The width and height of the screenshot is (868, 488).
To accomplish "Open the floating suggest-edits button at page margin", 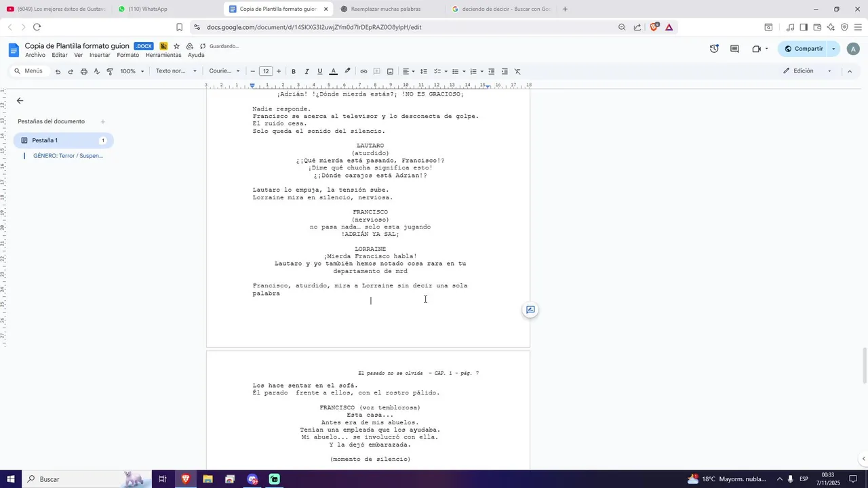I will [530, 310].
